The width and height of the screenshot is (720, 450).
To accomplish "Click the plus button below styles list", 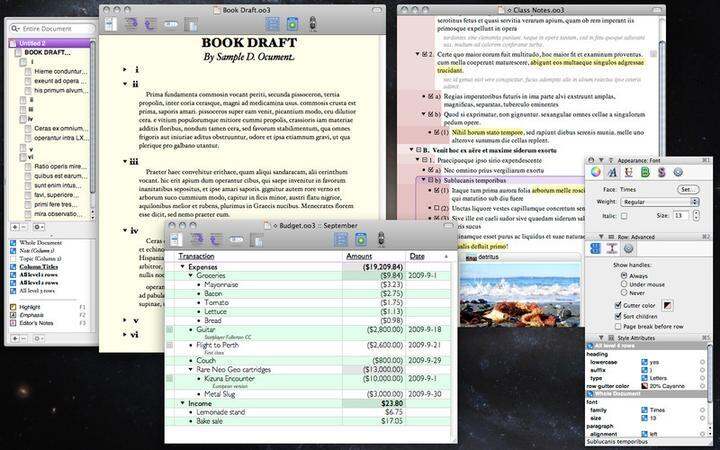I will point(15,338).
